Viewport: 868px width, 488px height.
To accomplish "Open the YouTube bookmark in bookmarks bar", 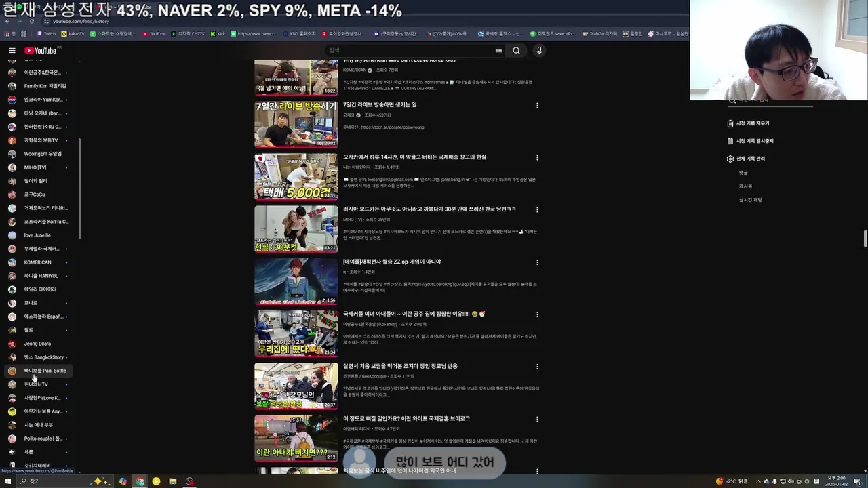I will tap(154, 33).
